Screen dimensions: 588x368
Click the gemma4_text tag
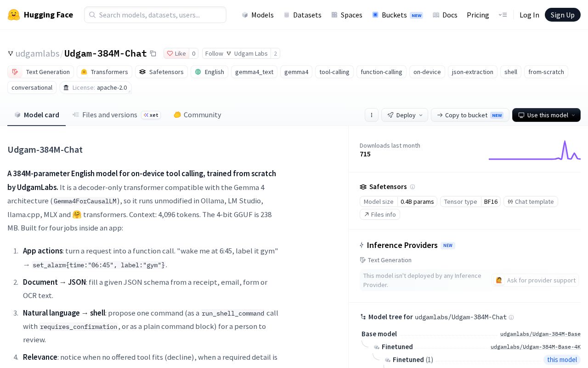pos(254,72)
